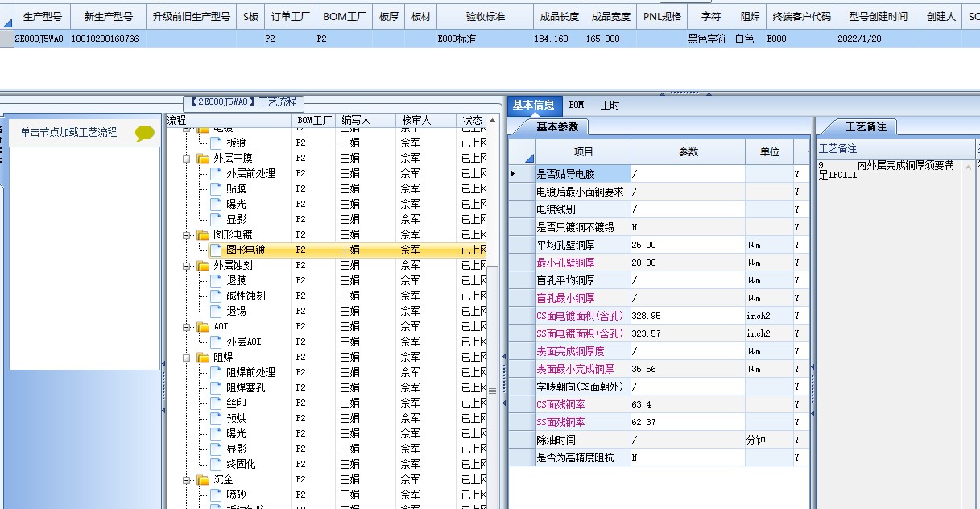Click the document icon beside 碱性蚀刻
Viewport: 980px width, 509px height.
coord(216,296)
